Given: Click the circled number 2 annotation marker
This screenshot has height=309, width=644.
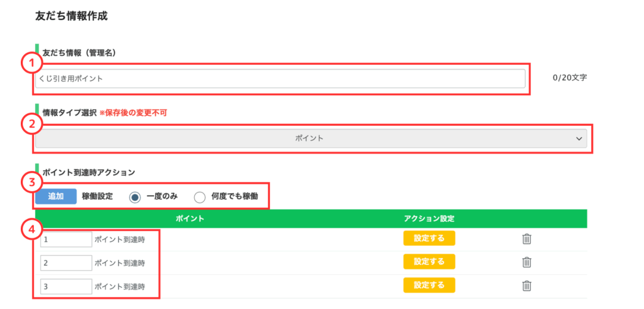Looking at the screenshot, I should click(32, 125).
